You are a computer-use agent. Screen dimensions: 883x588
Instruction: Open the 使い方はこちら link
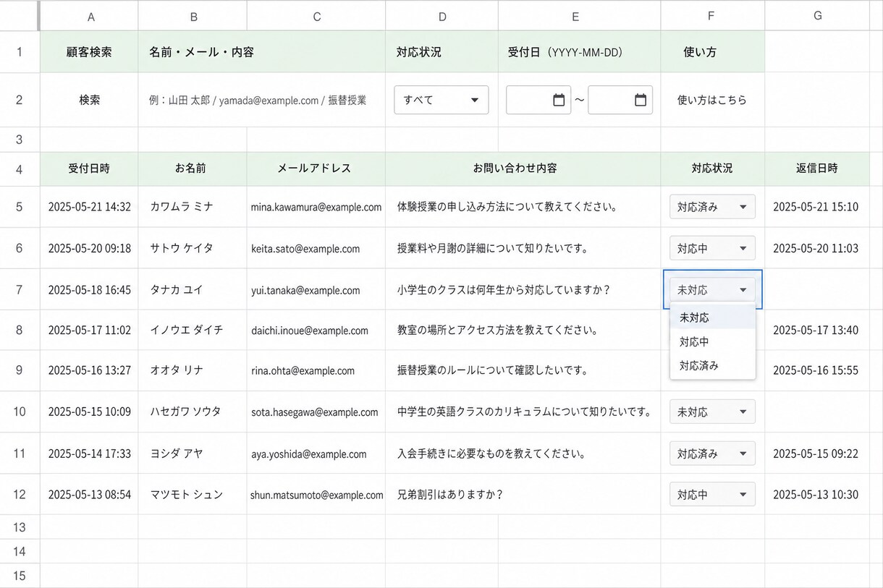click(712, 101)
